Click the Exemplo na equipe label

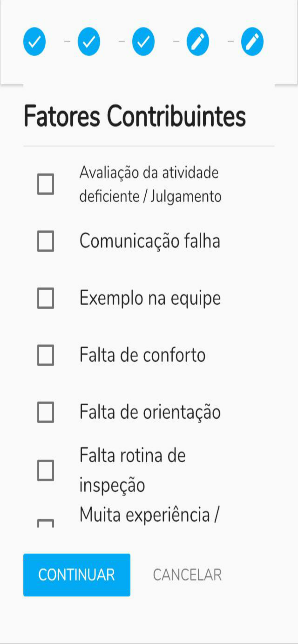pyautogui.click(x=150, y=298)
